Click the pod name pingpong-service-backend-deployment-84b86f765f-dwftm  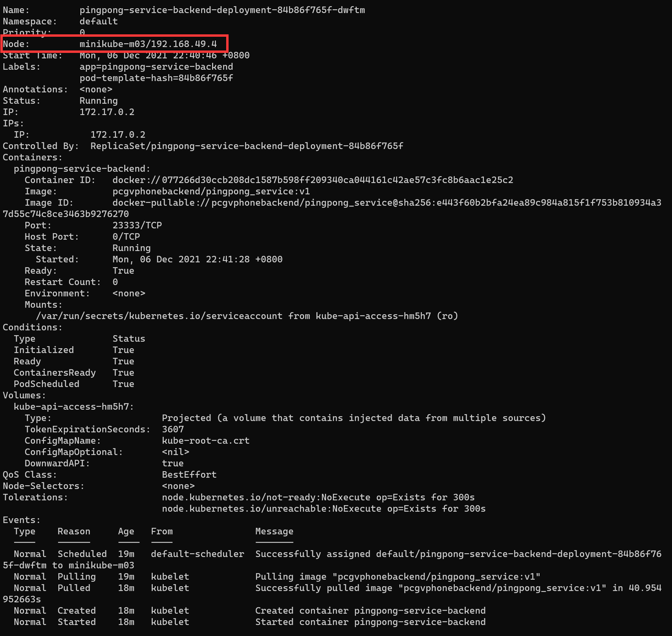click(222, 10)
